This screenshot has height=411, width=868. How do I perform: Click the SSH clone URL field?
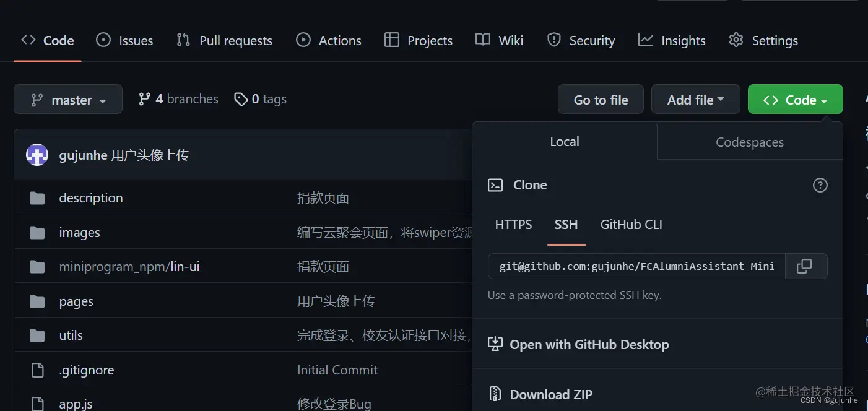click(x=636, y=266)
